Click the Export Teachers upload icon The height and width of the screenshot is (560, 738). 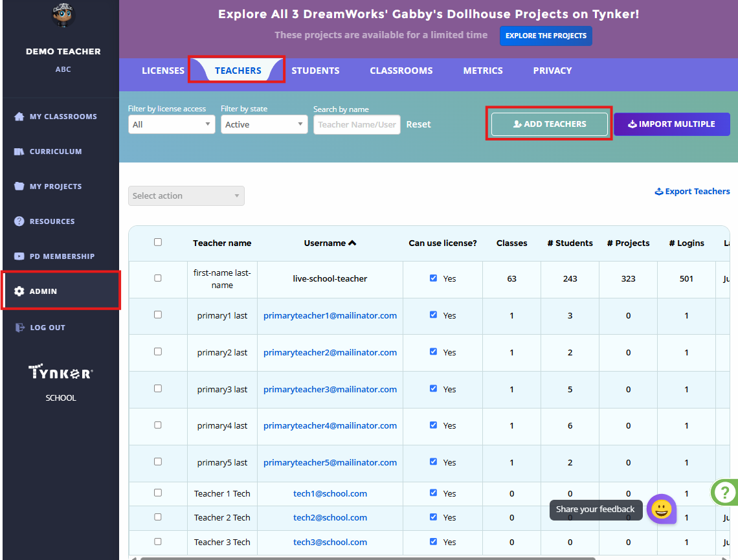(659, 192)
